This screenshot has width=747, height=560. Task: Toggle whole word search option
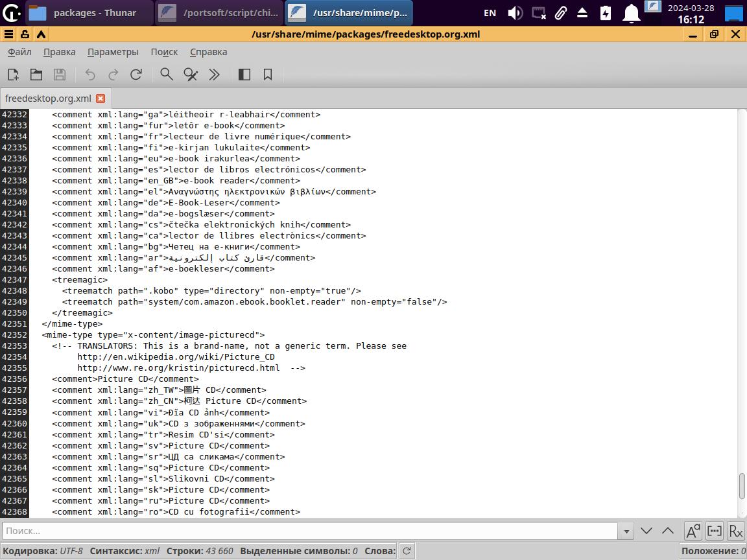tap(714, 531)
